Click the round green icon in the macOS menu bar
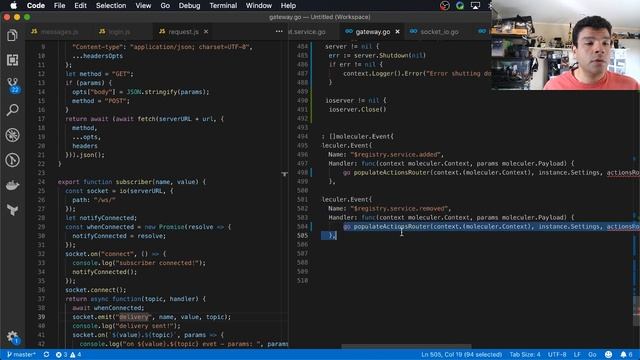The height and width of the screenshot is (360, 640). click(460, 6)
